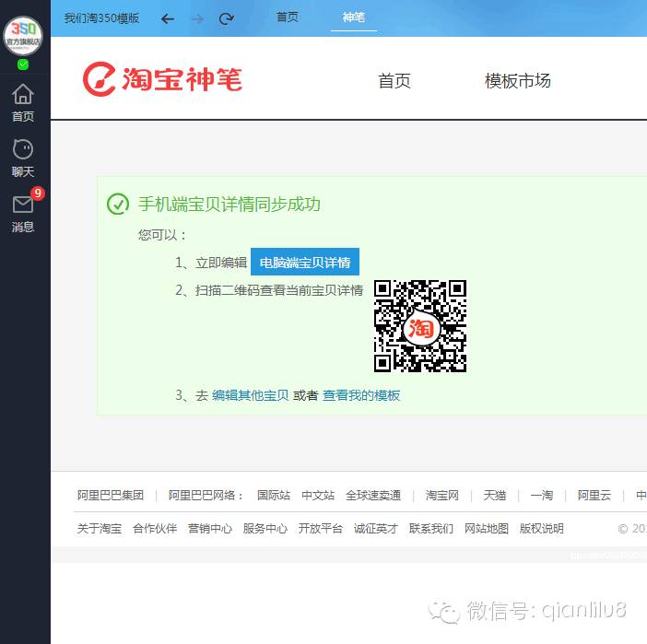This screenshot has height=644, width=647.
Task: Click the 淘宝神笔 logo
Action: point(162,79)
